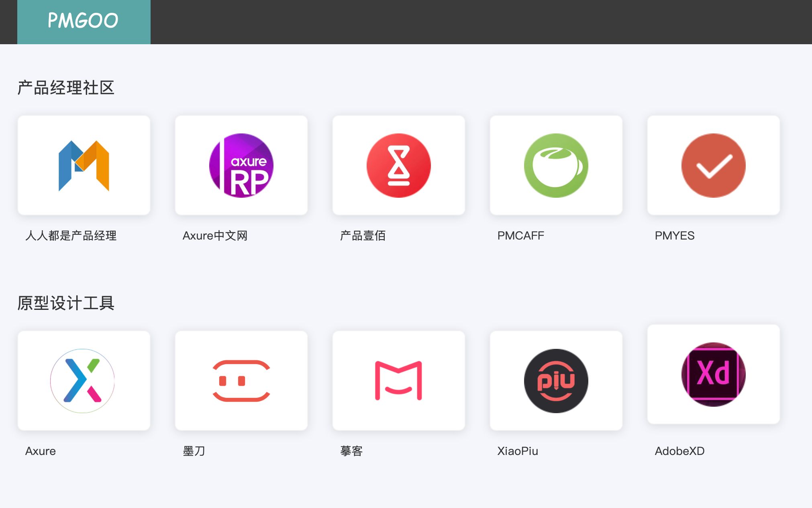812x508 pixels.
Task: Click the 墨刀 label
Action: (194, 451)
